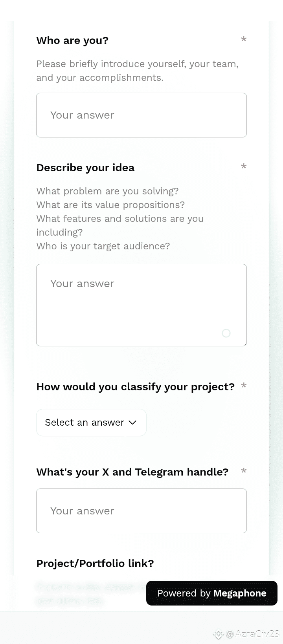The image size is (283, 644).
Task: Click the chevron arrow in the project classification dropdown
Action: point(132,423)
